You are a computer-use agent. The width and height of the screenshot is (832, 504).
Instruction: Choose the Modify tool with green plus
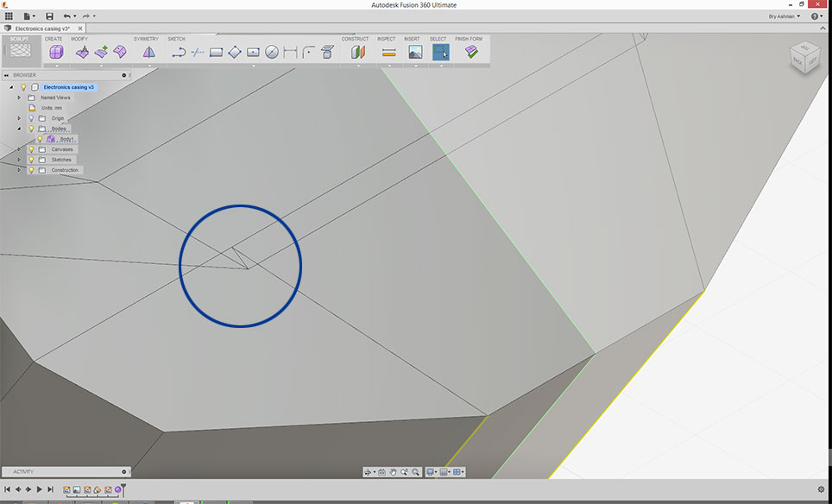tap(101, 52)
